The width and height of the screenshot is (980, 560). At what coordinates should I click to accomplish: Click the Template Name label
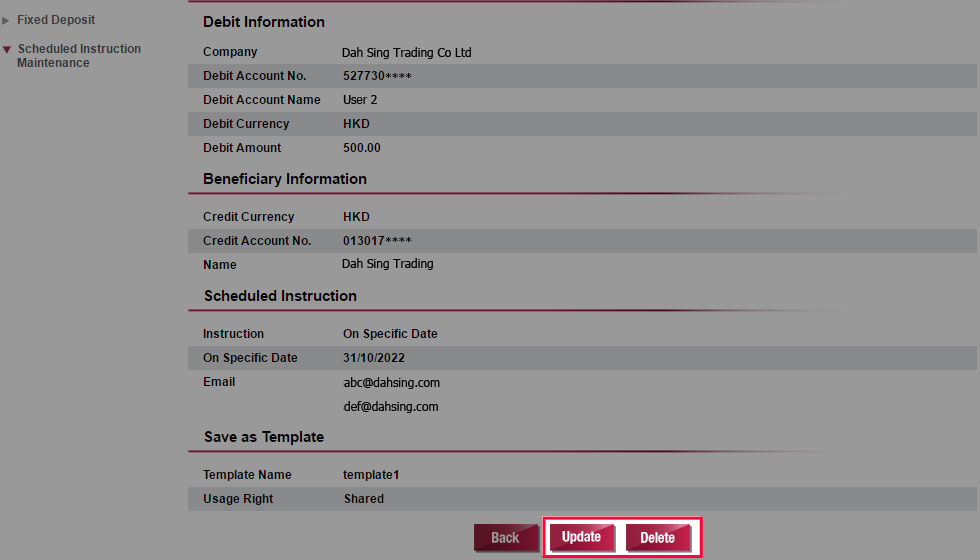click(247, 475)
